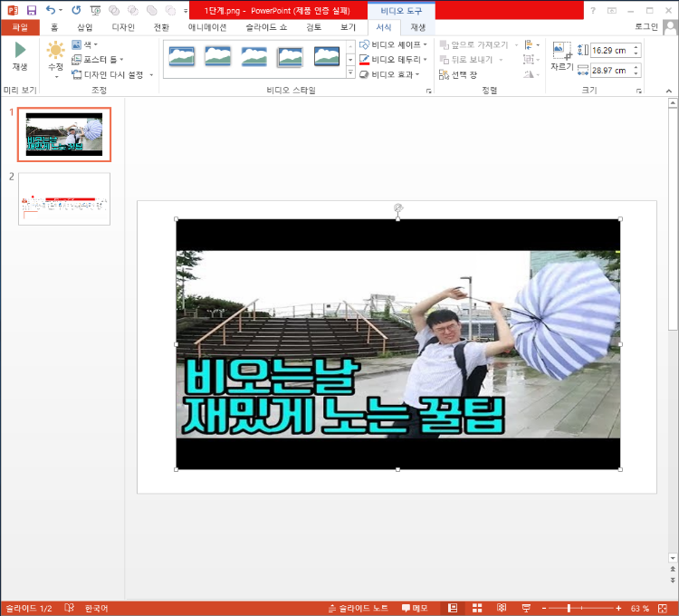This screenshot has width=679, height=616.
Task: Open ribbon display options icon
Action: coord(612,10)
